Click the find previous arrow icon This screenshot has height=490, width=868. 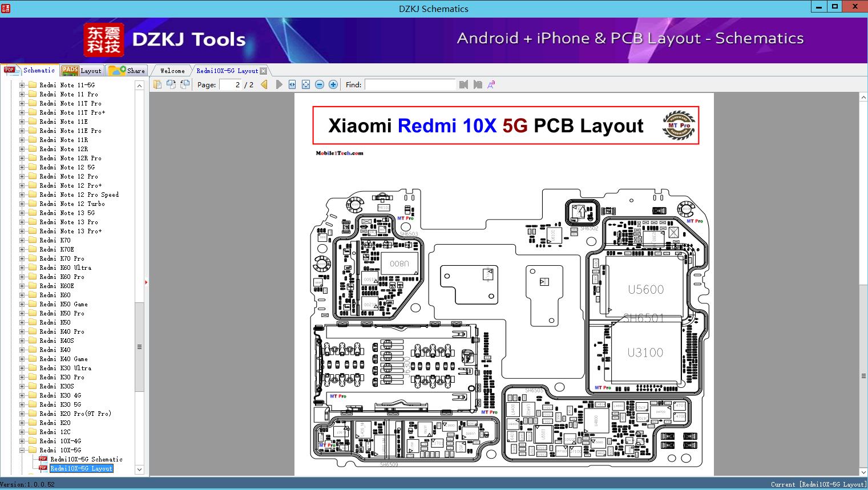pos(463,84)
